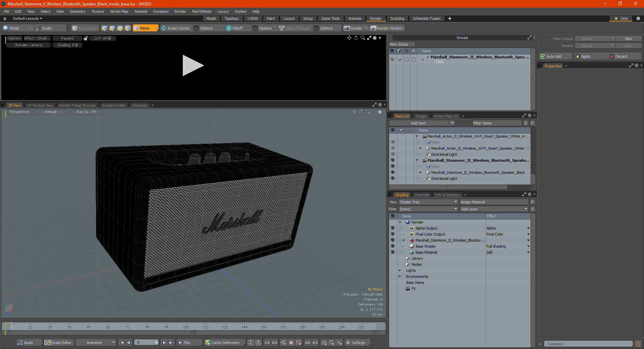Hide Marshall_Stanmore scene item eye
The image size is (644, 349).
click(392, 160)
